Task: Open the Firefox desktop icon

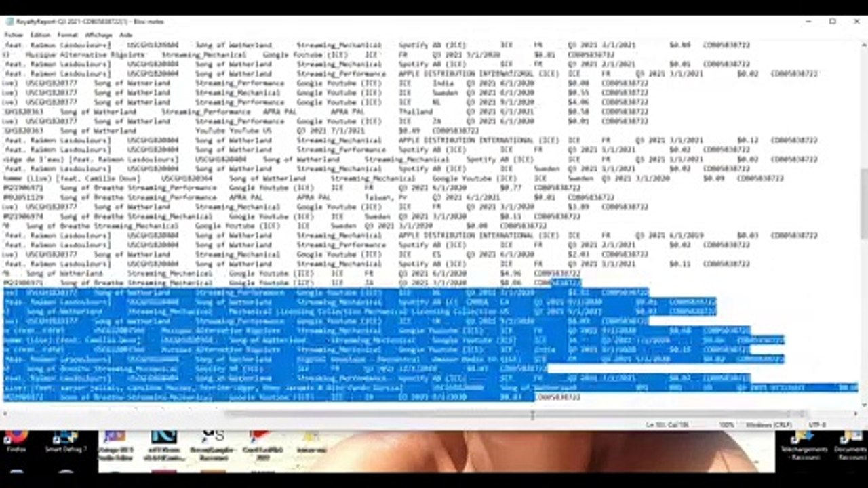Action: coord(16,441)
